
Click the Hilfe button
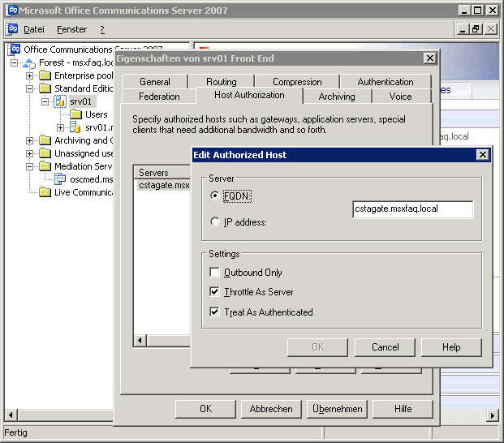[403, 409]
